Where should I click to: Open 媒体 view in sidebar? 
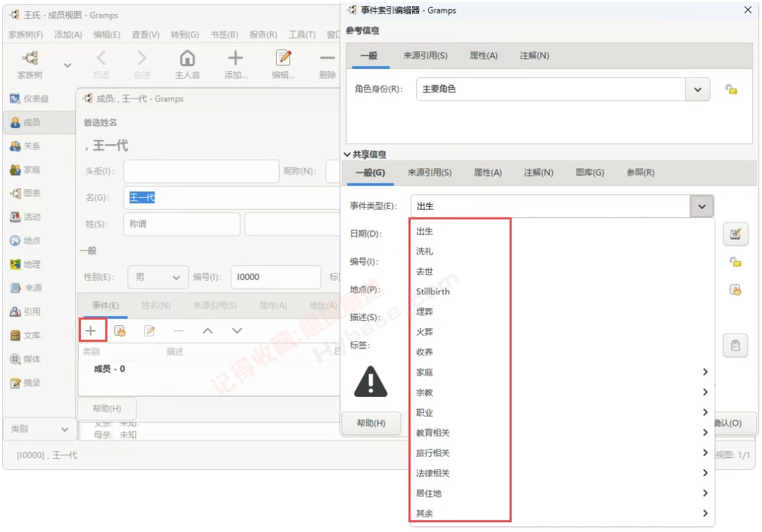click(25, 359)
